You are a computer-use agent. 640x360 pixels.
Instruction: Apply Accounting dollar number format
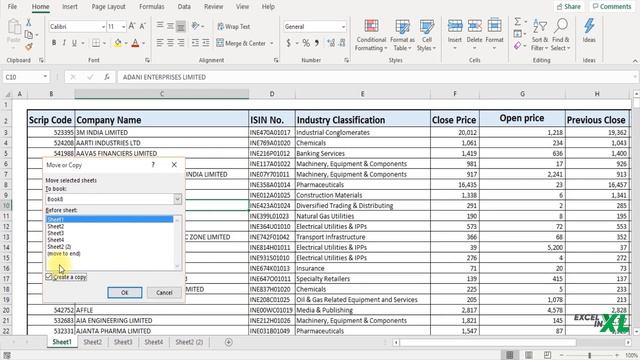point(289,43)
